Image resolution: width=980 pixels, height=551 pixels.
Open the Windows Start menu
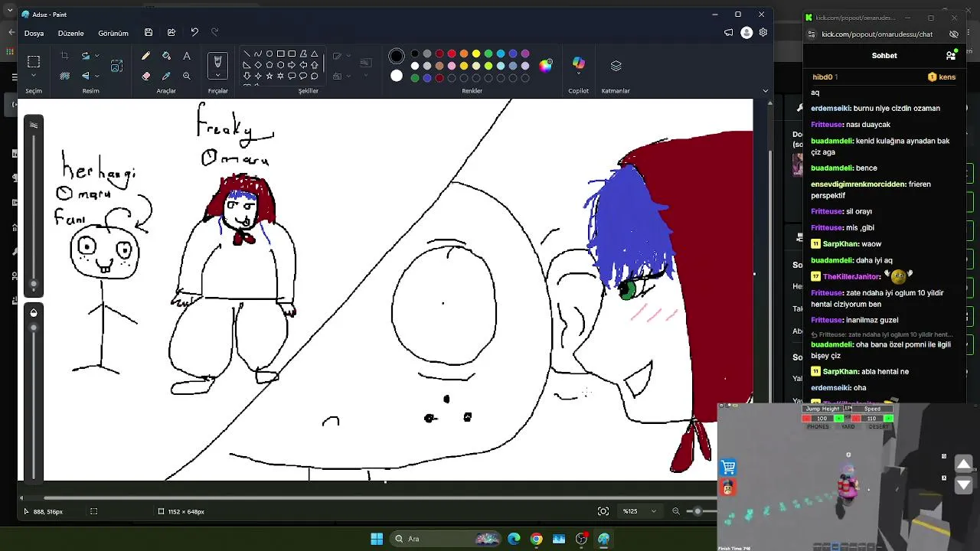pos(377,539)
